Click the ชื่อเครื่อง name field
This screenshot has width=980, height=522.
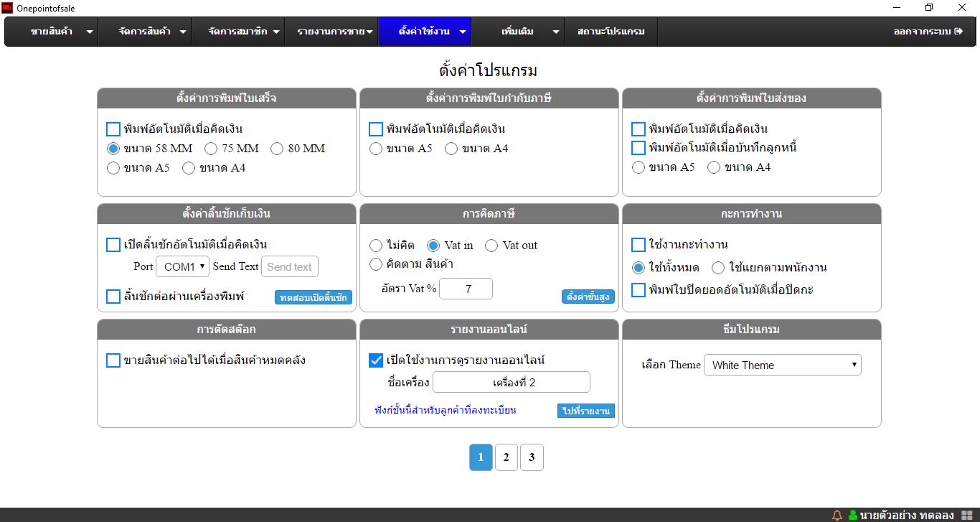(512, 383)
